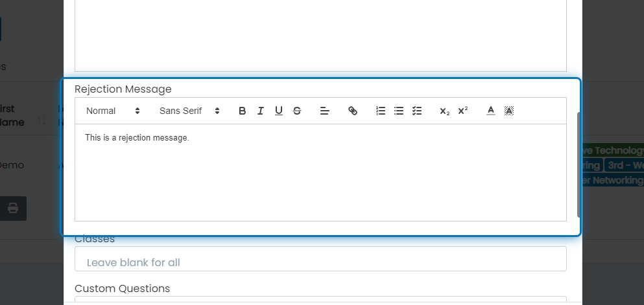Apply strikethrough formatting

(297, 111)
